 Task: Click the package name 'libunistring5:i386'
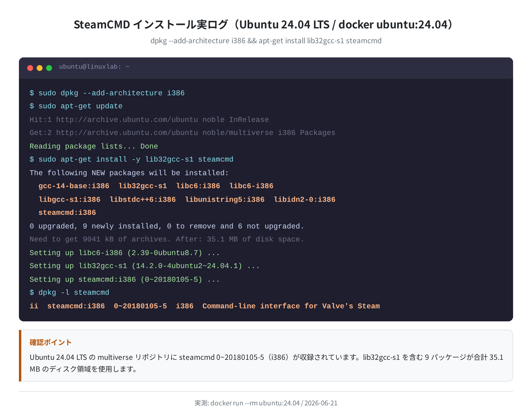(225, 199)
